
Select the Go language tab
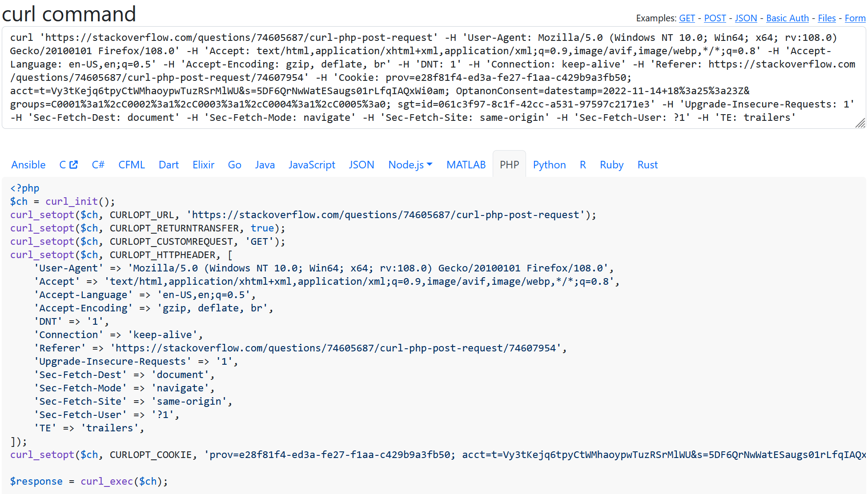[234, 164]
